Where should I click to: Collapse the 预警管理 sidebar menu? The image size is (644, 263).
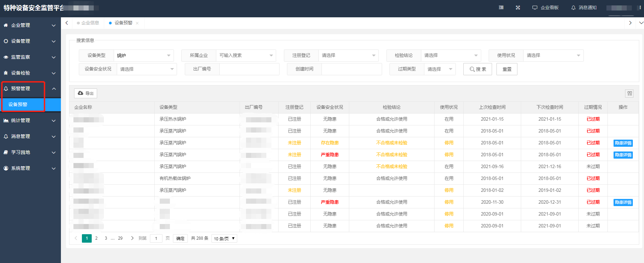30,88
